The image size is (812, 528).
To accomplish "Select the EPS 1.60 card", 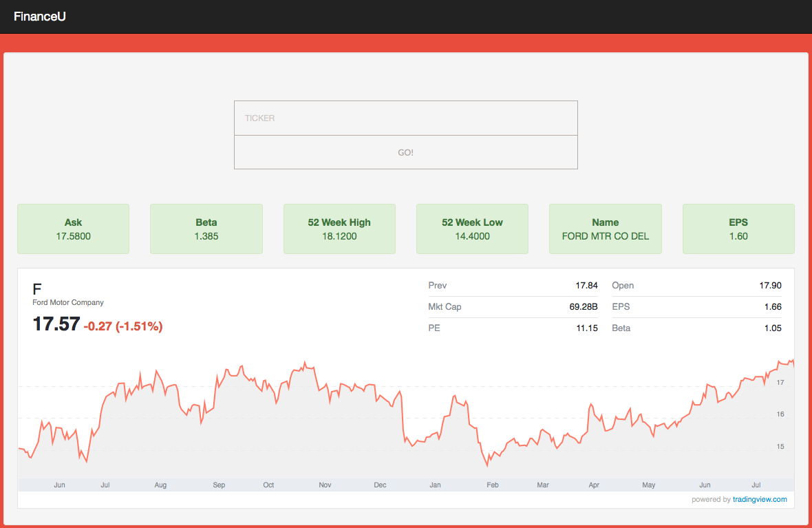I will point(738,229).
